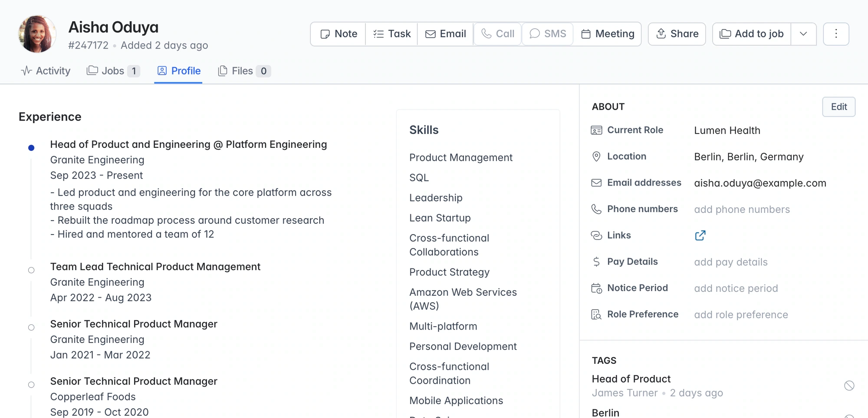Click the Links chain icon

(596, 235)
